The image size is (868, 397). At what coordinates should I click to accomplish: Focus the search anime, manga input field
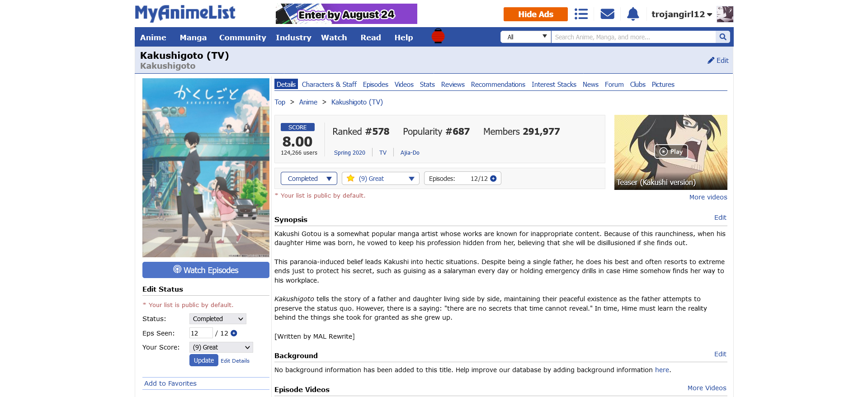point(633,37)
